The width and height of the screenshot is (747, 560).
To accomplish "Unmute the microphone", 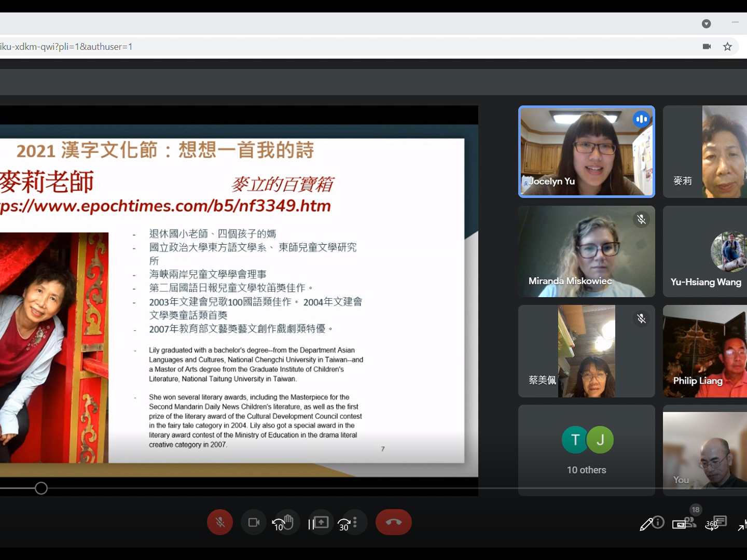I will point(220,522).
